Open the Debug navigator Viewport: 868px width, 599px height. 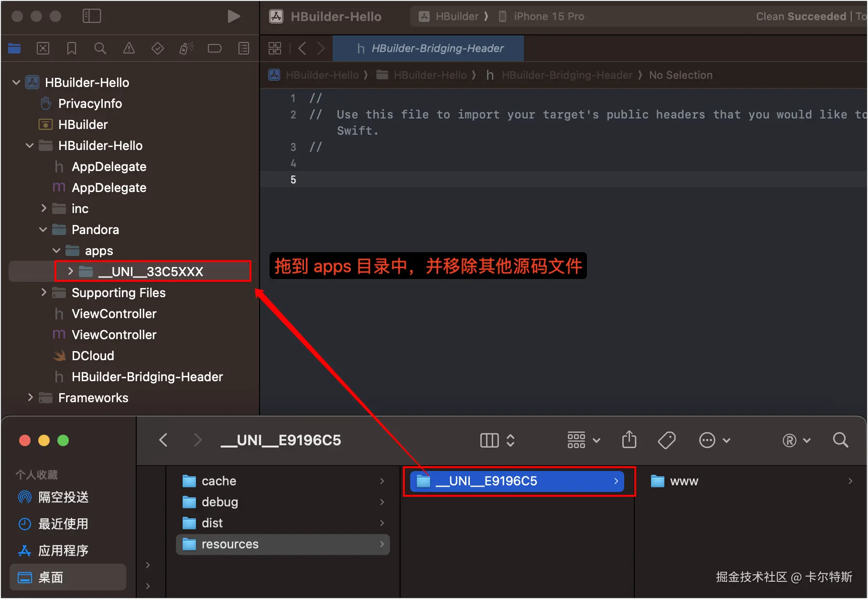point(186,48)
